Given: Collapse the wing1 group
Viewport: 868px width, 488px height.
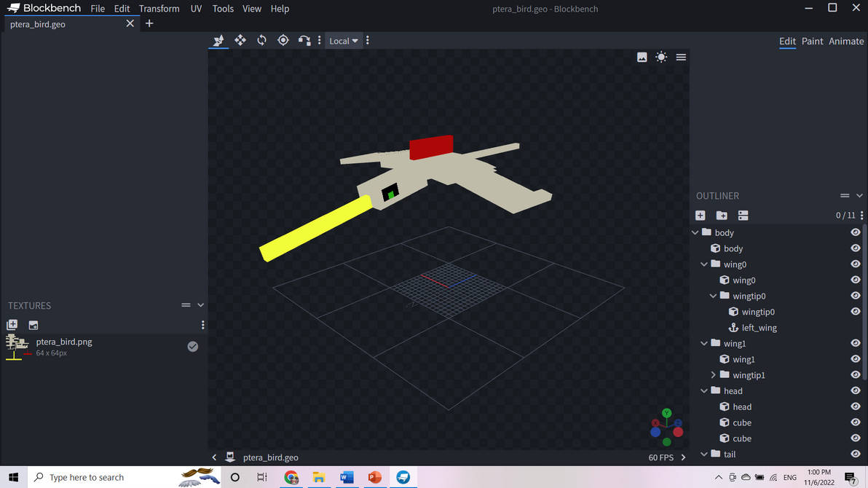Looking at the screenshot, I should click(x=704, y=344).
